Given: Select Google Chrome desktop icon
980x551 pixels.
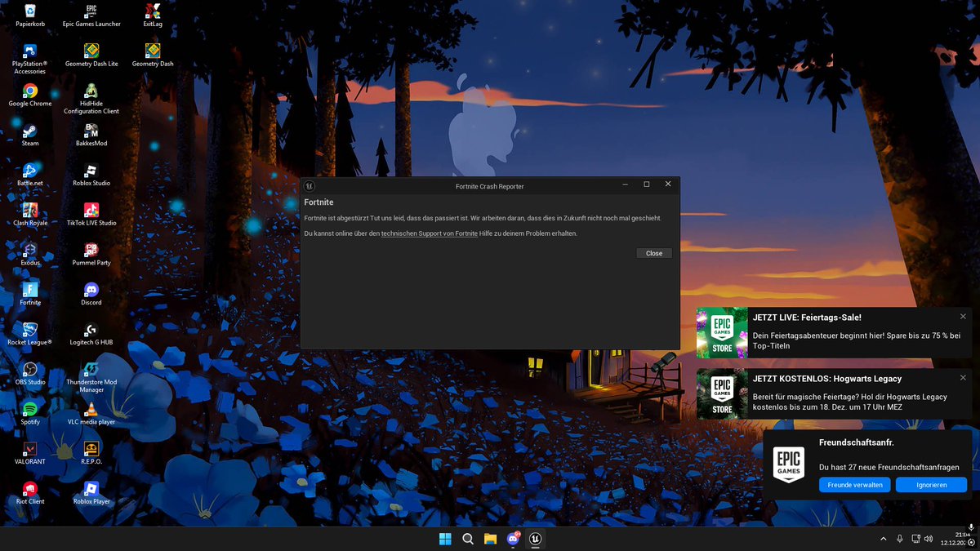Looking at the screenshot, I should (30, 95).
